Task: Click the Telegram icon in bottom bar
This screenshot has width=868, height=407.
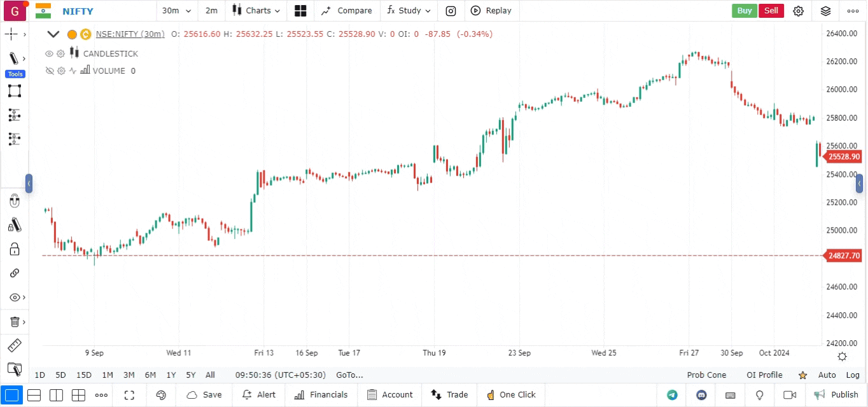Action: (x=672, y=395)
